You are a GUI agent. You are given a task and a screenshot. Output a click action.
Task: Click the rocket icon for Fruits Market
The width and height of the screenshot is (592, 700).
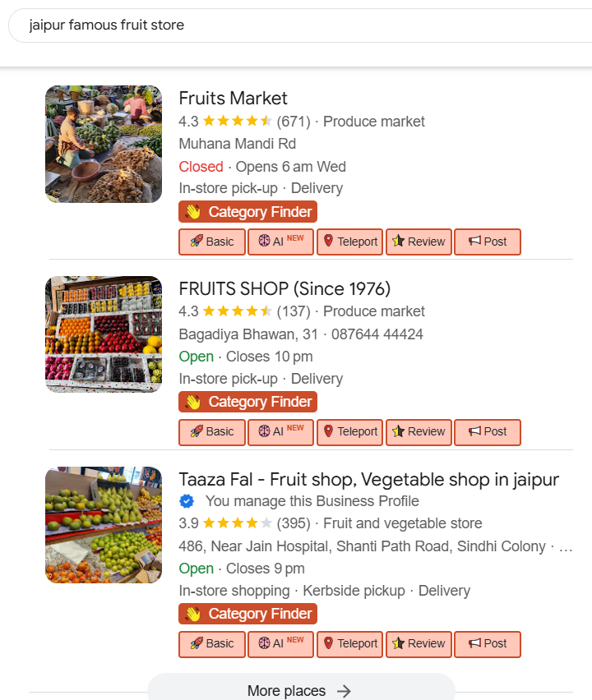[x=197, y=242]
